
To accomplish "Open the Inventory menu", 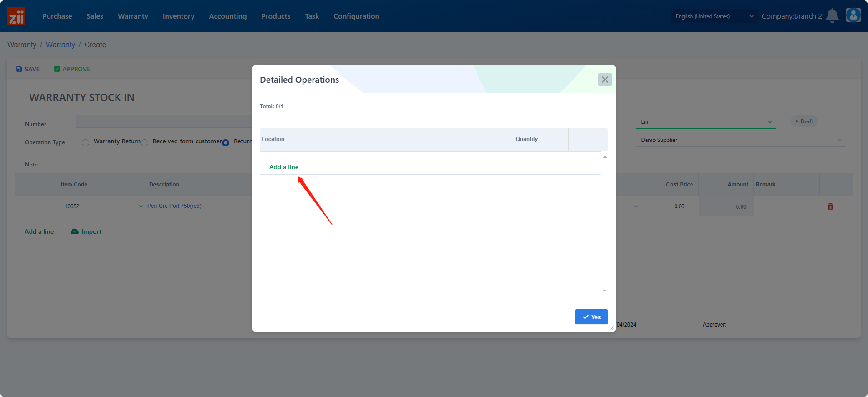I will coord(178,16).
